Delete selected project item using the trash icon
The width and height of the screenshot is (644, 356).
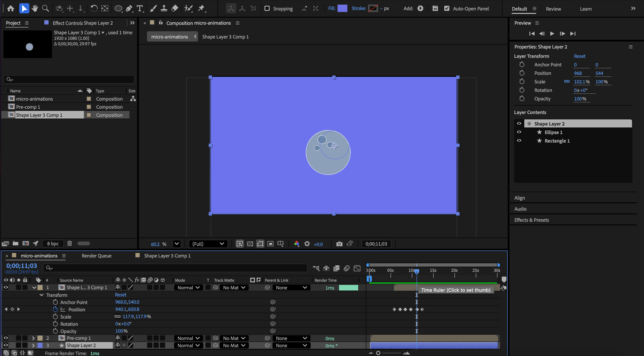click(x=69, y=243)
